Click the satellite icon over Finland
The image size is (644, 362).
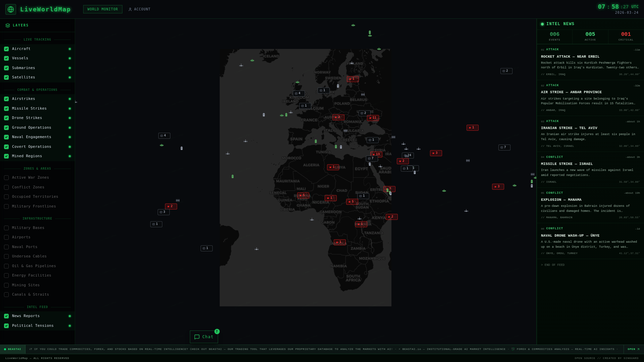pyautogui.click(x=352, y=63)
